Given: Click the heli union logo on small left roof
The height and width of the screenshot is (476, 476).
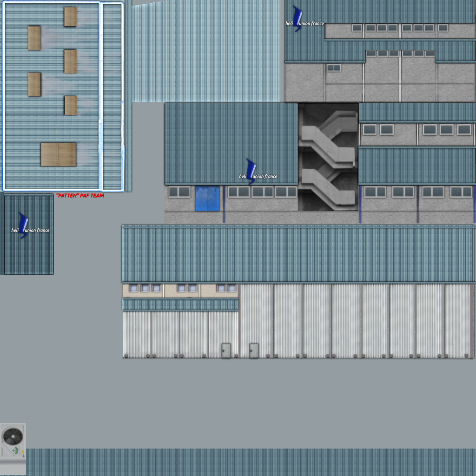Looking at the screenshot, I should [x=29, y=227].
